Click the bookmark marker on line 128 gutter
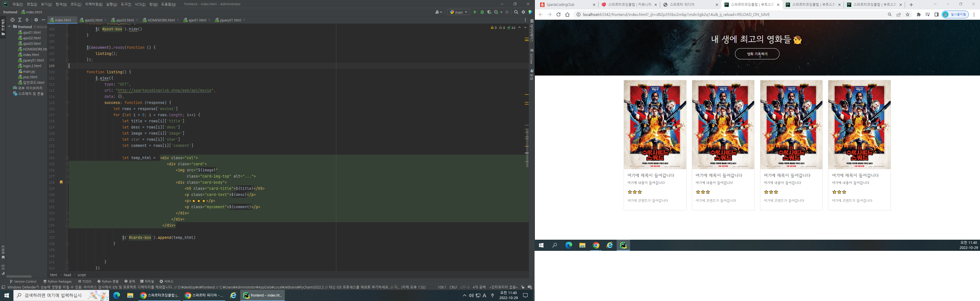This screenshot has height=301, width=980. (61, 183)
